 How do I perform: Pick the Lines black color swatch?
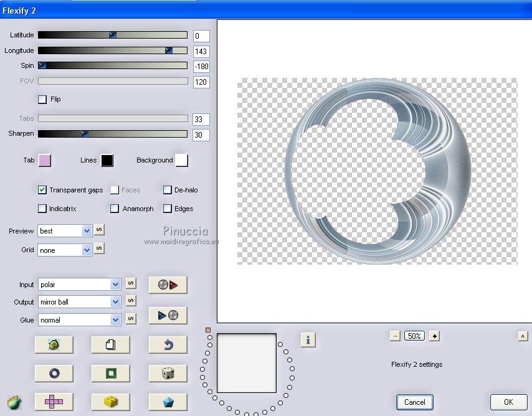[x=107, y=161]
